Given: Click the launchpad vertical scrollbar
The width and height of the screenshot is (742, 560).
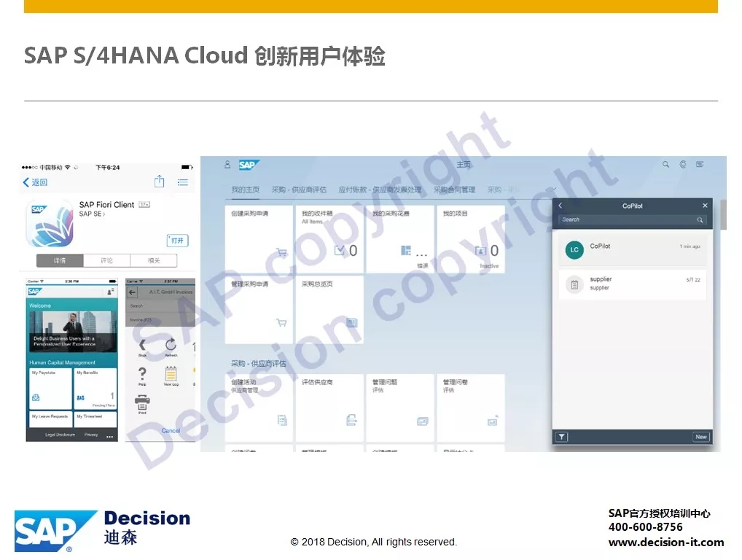Looking at the screenshot, I should pos(723,214).
